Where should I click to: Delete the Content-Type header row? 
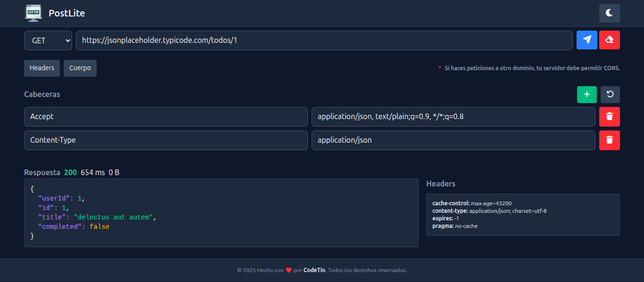(x=609, y=140)
